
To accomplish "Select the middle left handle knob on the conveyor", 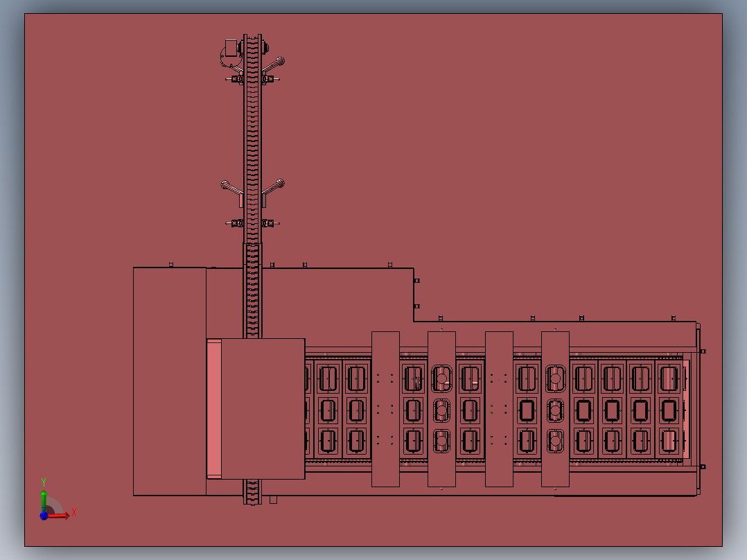I will click(x=225, y=184).
